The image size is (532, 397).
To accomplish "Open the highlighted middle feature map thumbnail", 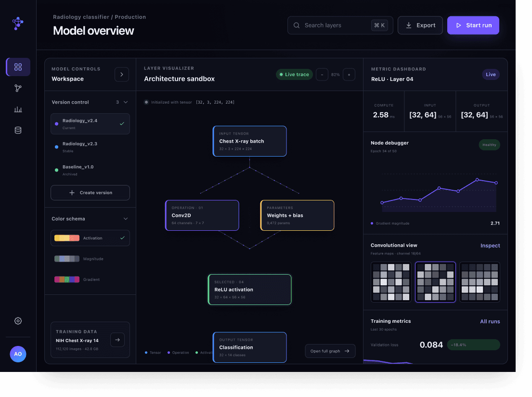I will (x=435, y=282).
